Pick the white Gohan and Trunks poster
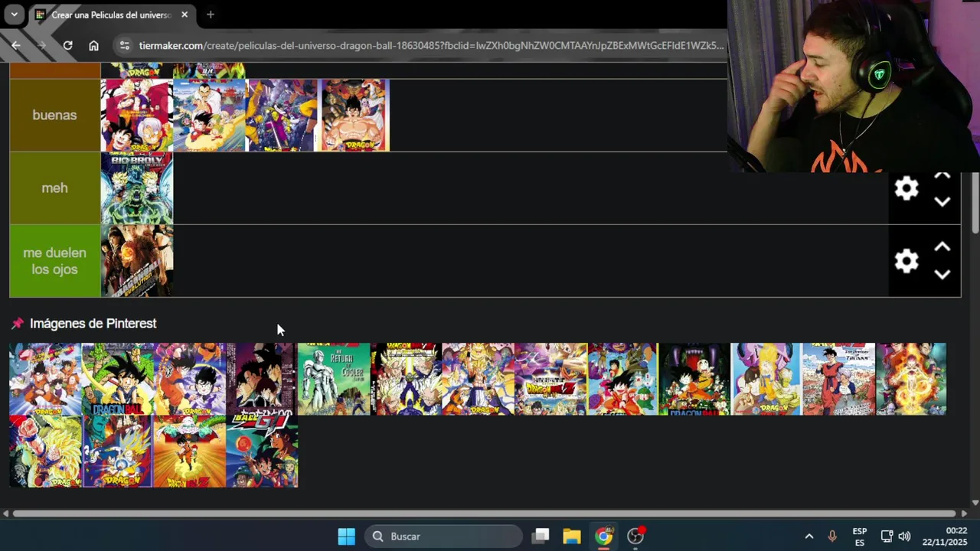This screenshot has width=980, height=551. 838,379
